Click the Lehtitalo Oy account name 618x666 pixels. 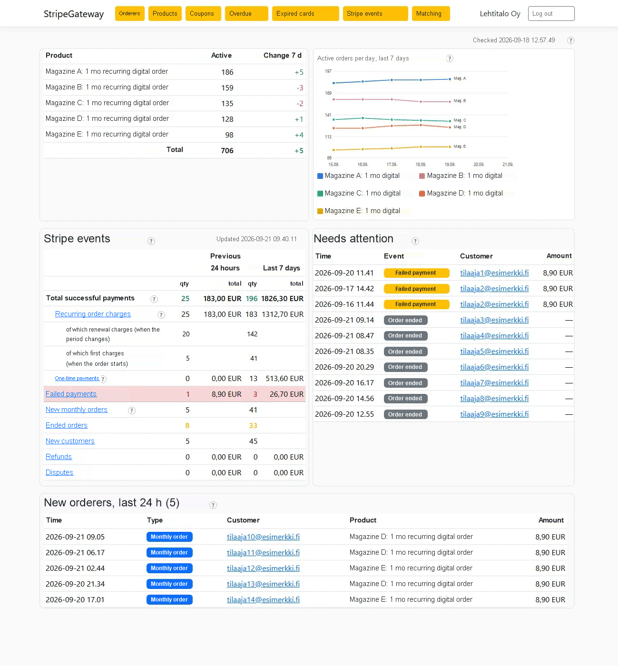pos(499,14)
